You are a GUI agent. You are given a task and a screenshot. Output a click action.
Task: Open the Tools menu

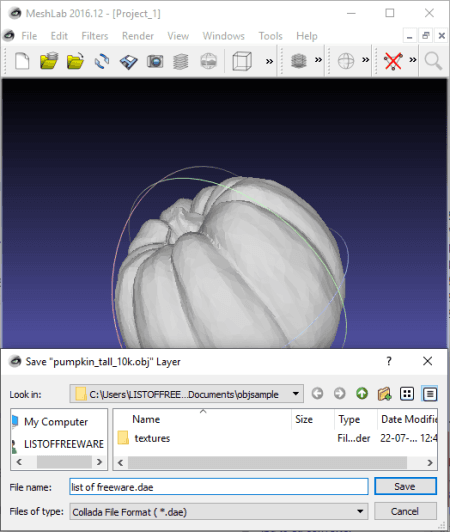click(x=270, y=36)
